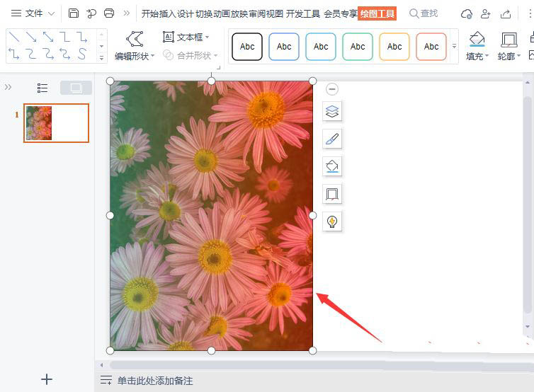Switch to outline view in the slide panel
This screenshot has height=392, width=534.
pyautogui.click(x=42, y=88)
